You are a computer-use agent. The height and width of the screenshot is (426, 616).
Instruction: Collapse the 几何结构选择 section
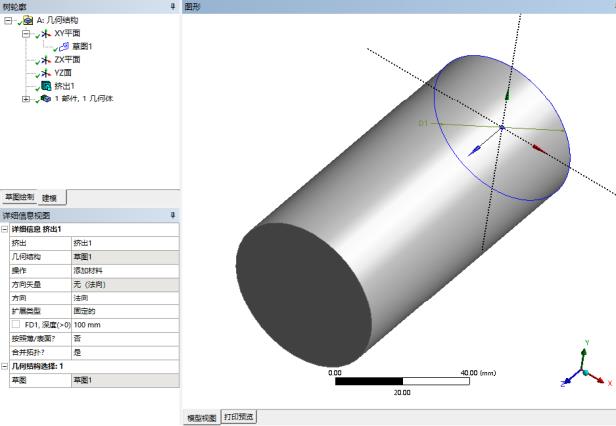point(5,366)
